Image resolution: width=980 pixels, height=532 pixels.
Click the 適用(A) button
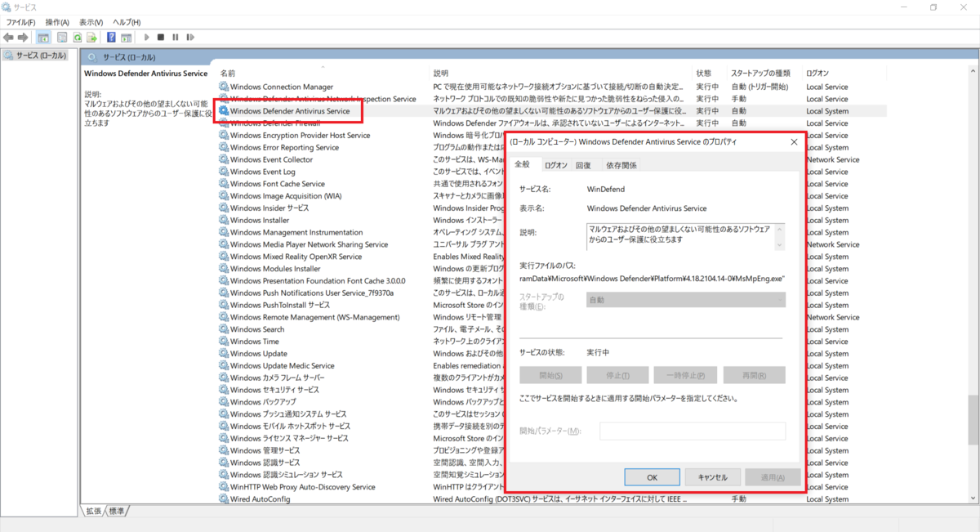pos(773,476)
